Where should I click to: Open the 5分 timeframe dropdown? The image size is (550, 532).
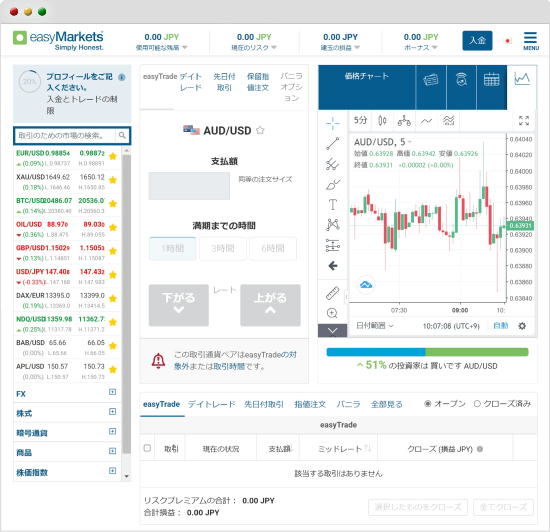point(360,121)
